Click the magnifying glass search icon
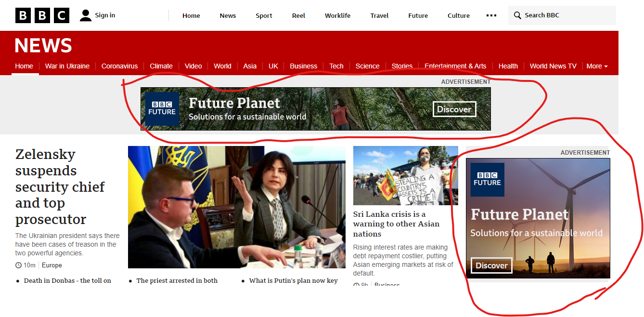 pos(517,15)
